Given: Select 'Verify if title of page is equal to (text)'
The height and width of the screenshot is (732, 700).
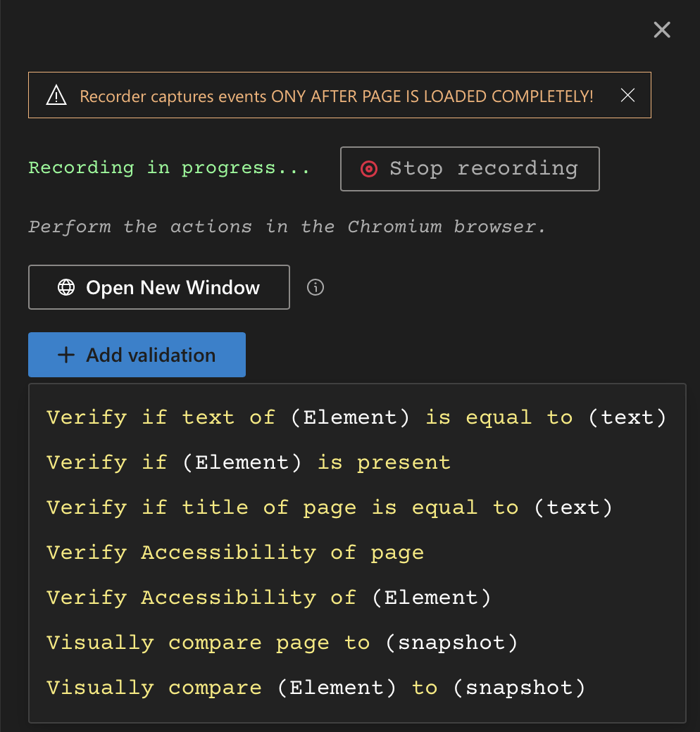Looking at the screenshot, I should [329, 507].
